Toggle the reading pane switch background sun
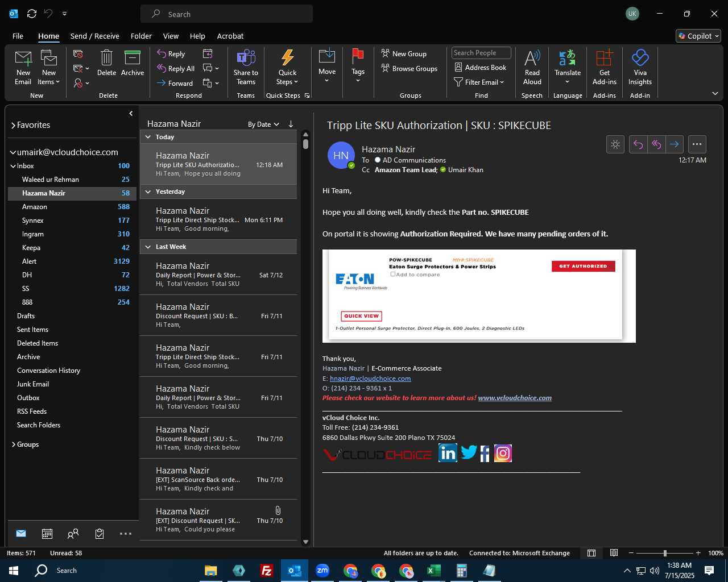 615,144
